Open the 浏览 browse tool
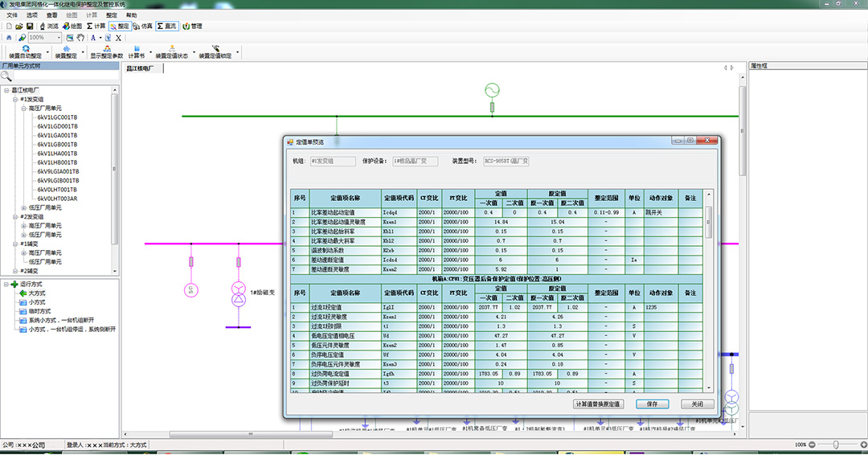 [x=48, y=27]
